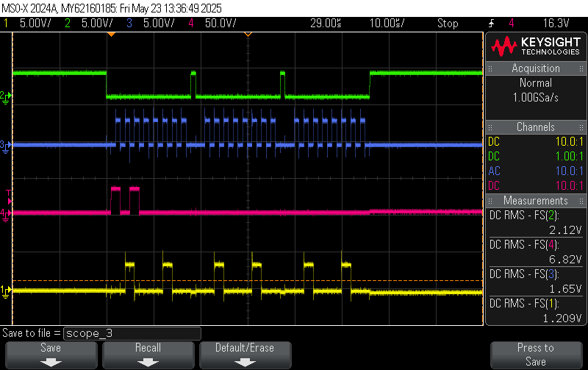Click the trigger level T marker

[x=9, y=197]
